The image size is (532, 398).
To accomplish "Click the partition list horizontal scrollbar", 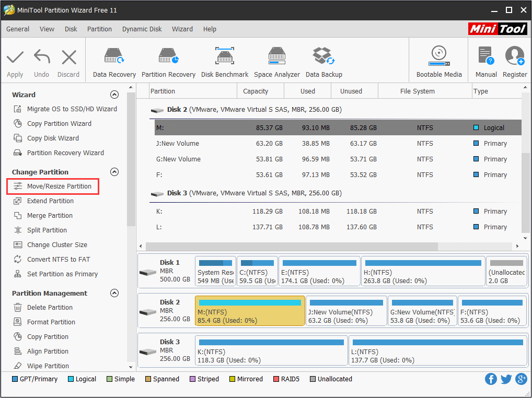I will click(292, 246).
